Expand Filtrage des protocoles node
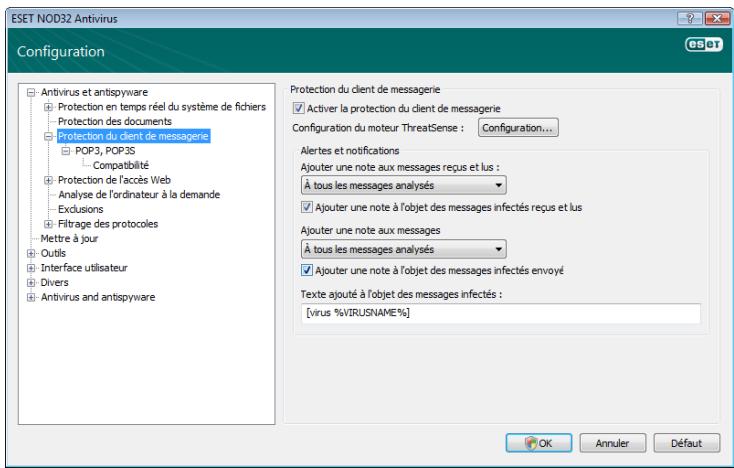Screen dimensions: 734x468 pos(48,224)
